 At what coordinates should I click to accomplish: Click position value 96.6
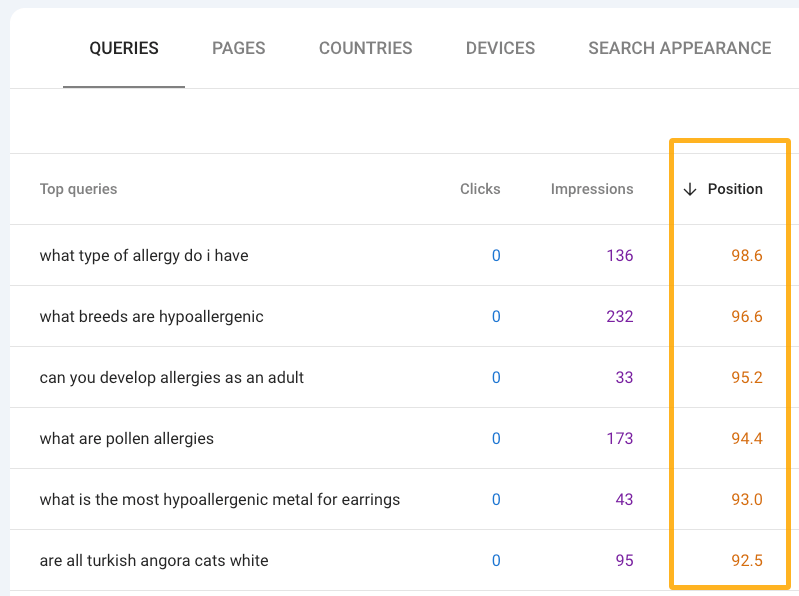coord(747,316)
